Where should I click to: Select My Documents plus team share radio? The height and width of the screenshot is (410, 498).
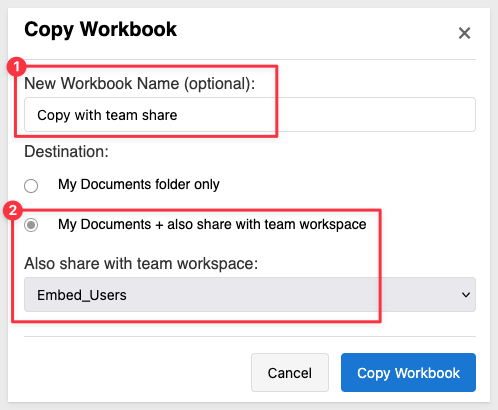[x=31, y=225]
